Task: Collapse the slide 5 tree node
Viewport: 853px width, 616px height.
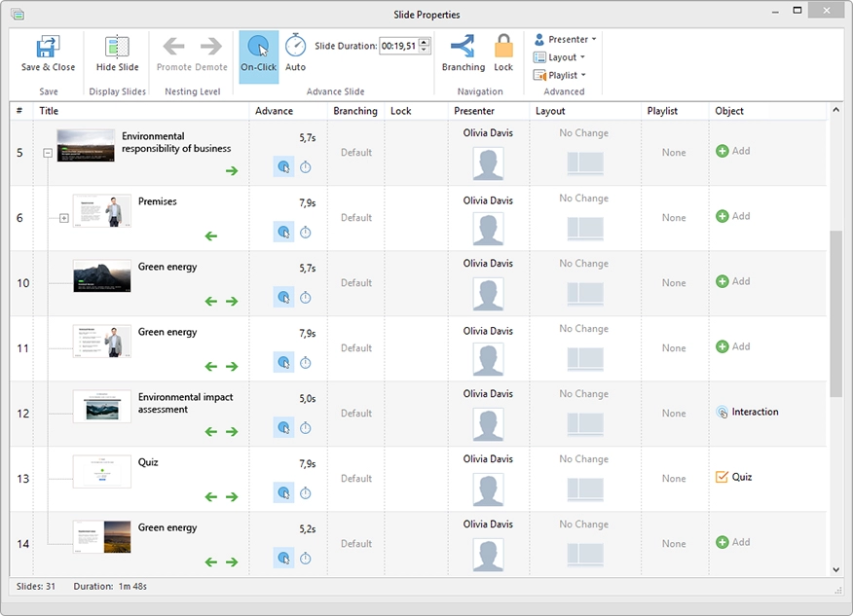Action: [x=48, y=153]
